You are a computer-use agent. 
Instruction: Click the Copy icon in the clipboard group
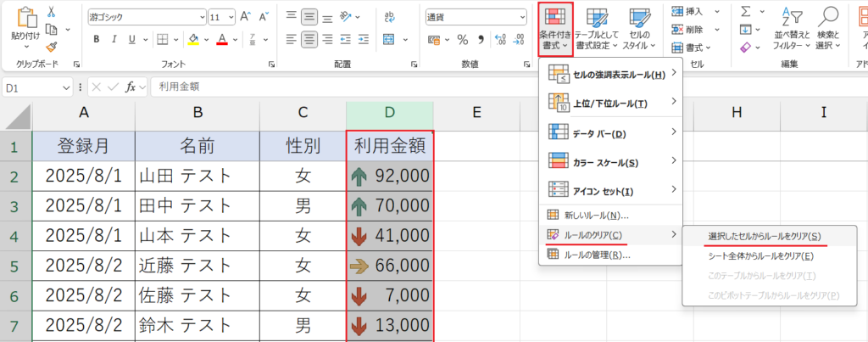pos(52,30)
